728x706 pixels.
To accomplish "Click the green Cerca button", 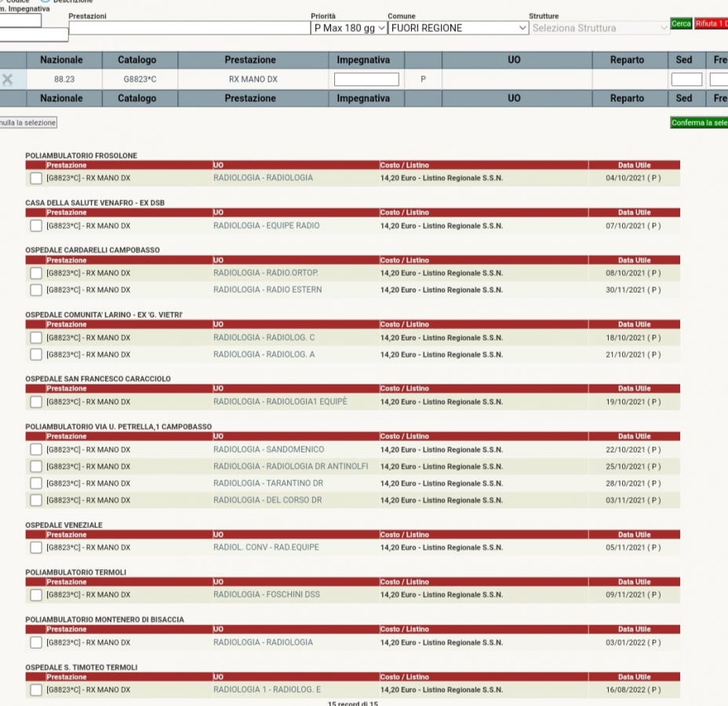I will 681,24.
